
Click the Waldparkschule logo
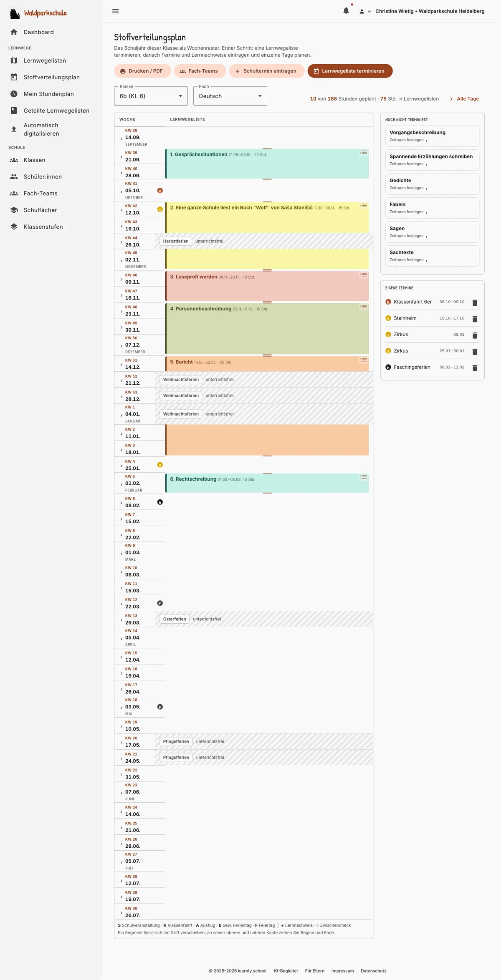coord(38,13)
